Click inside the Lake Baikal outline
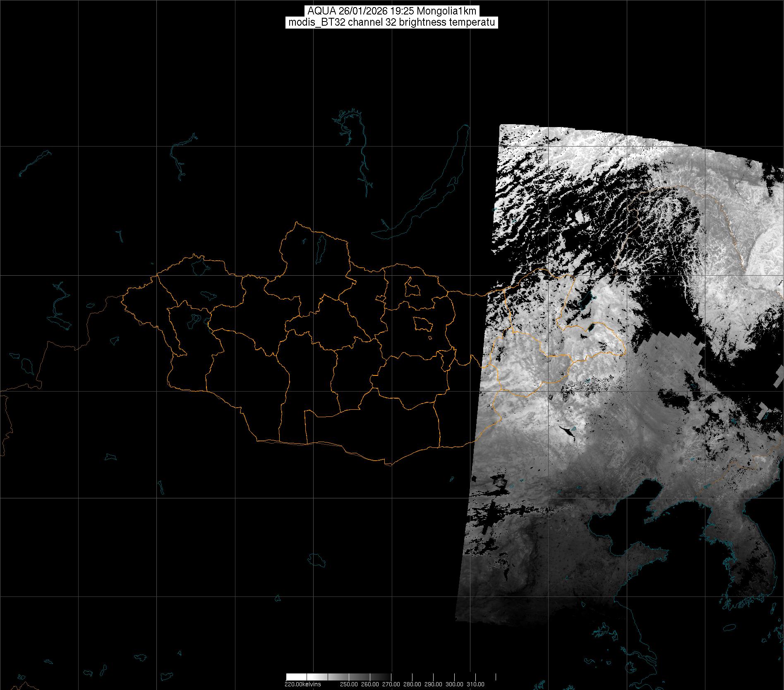Screen dimensions: 784x690 (x=434, y=195)
